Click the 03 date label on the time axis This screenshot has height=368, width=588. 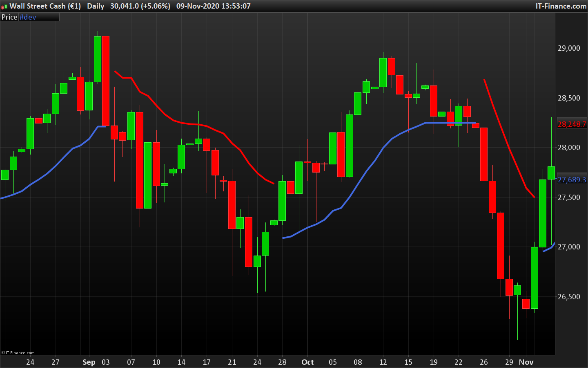(106, 362)
